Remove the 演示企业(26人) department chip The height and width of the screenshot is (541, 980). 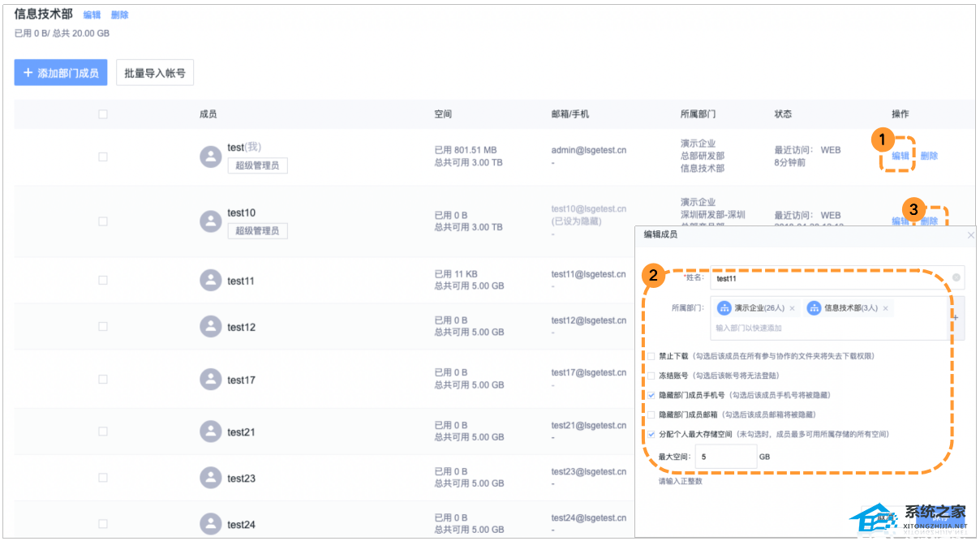[792, 309]
